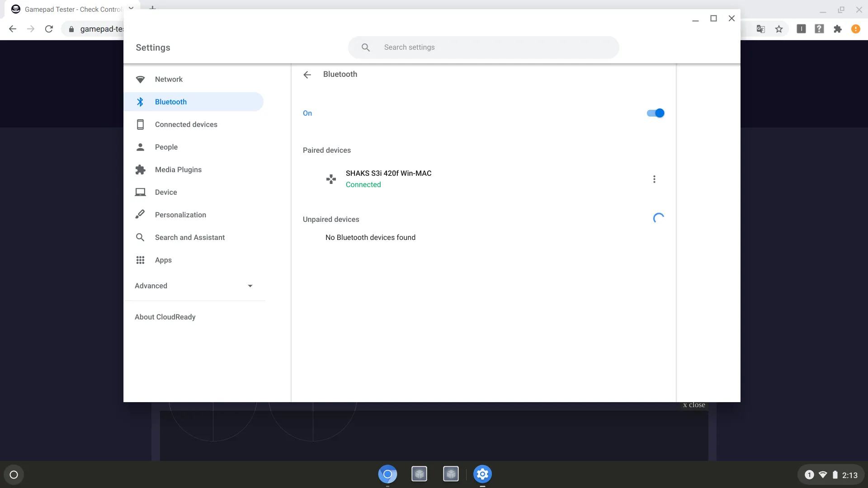Turn off the Bluetooth toggle
The image size is (868, 488).
(655, 113)
